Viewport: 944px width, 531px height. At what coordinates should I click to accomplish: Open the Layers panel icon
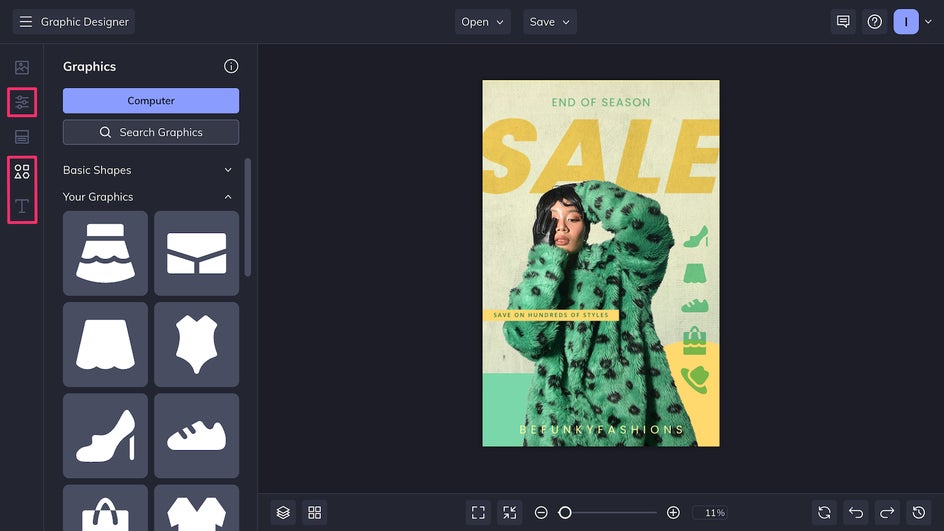point(283,512)
